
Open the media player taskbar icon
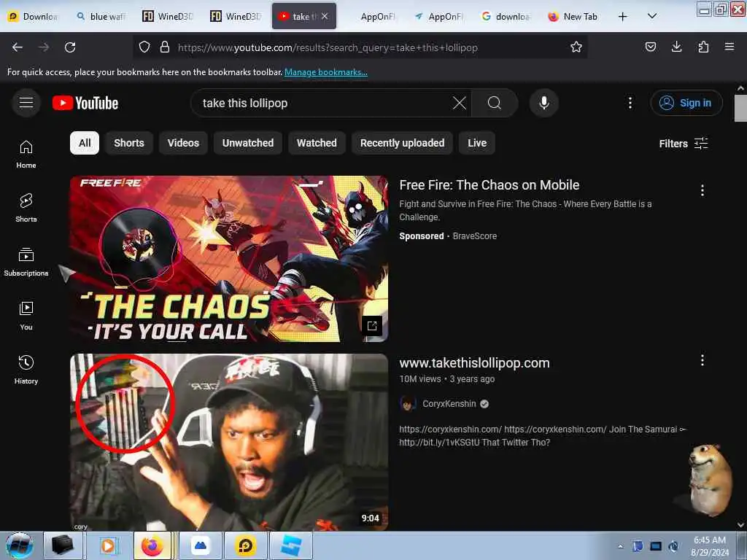click(x=108, y=545)
